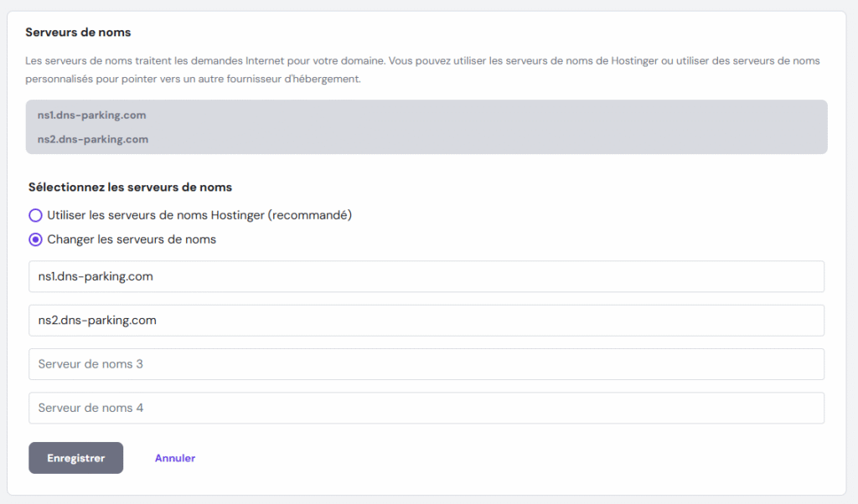This screenshot has height=504, width=858.
Task: Click the Annuler link to cancel changes
Action: 174,458
